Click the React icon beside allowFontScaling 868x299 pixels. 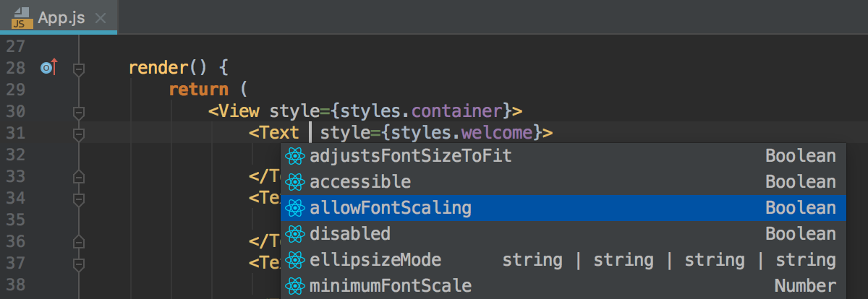coord(294,208)
